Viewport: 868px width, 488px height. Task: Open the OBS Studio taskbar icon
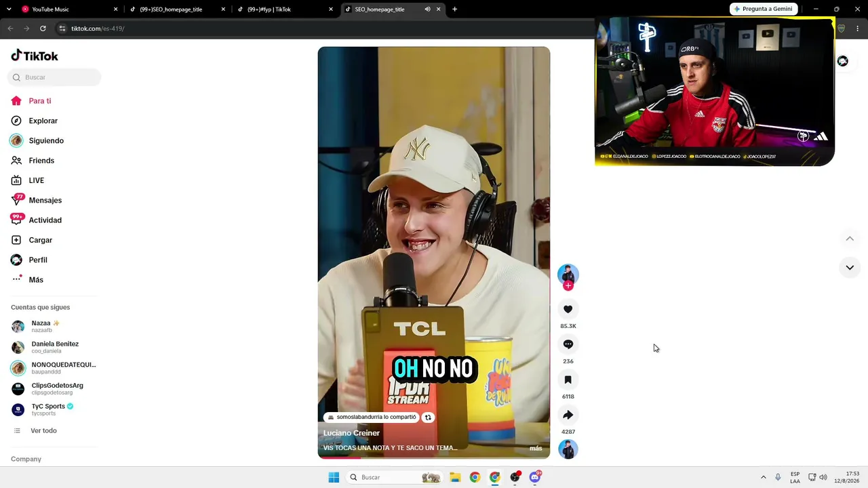click(x=515, y=477)
